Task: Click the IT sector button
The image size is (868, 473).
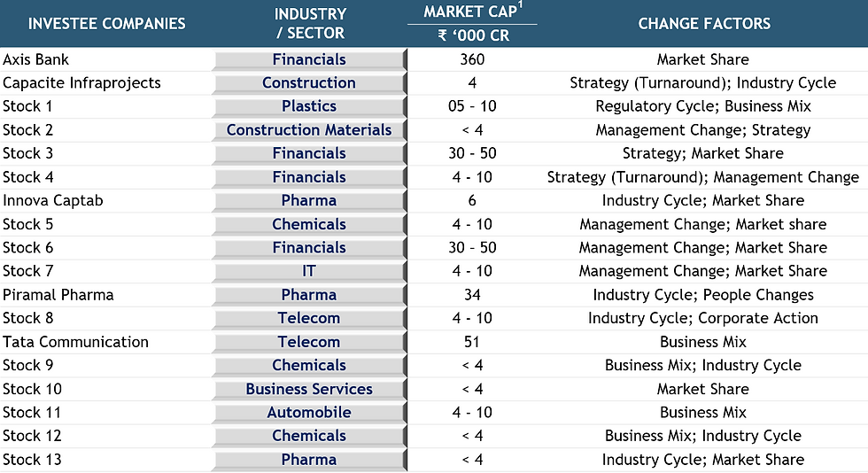Action: pyautogui.click(x=309, y=271)
